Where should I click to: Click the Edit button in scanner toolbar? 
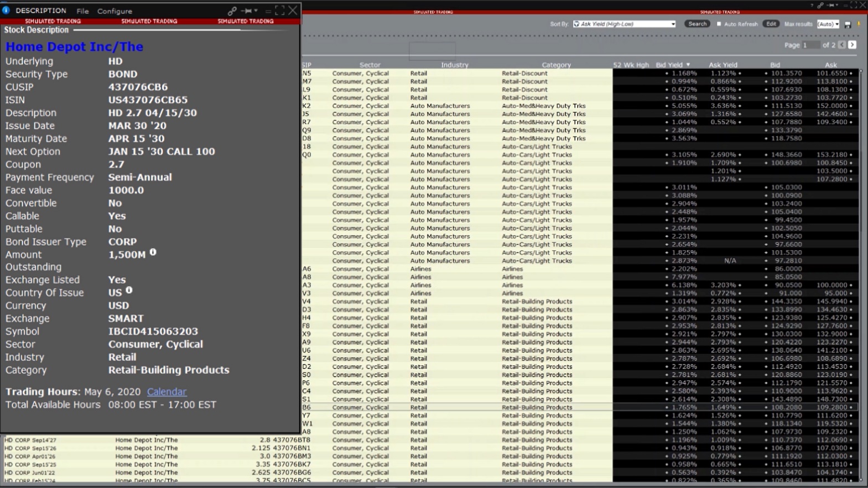point(771,24)
